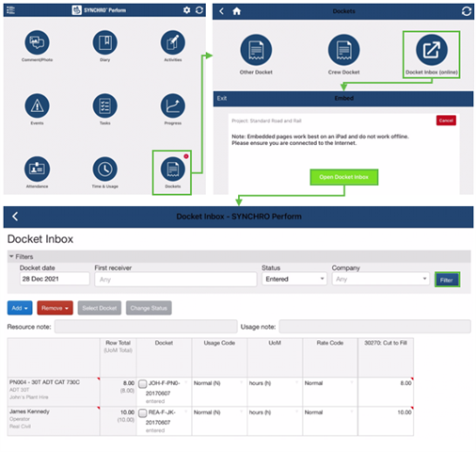Click the refresh icon in Dockets header
The width and height of the screenshot is (476, 452).
(467, 11)
